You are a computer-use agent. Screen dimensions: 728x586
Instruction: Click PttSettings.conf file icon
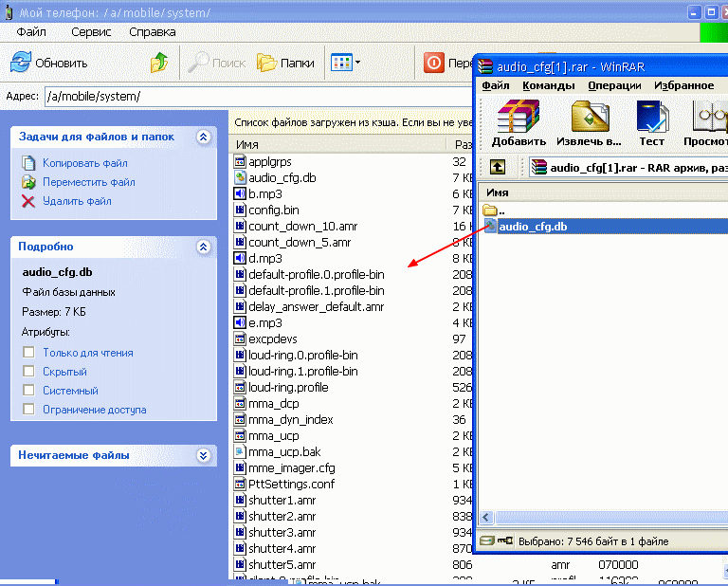tap(240, 485)
